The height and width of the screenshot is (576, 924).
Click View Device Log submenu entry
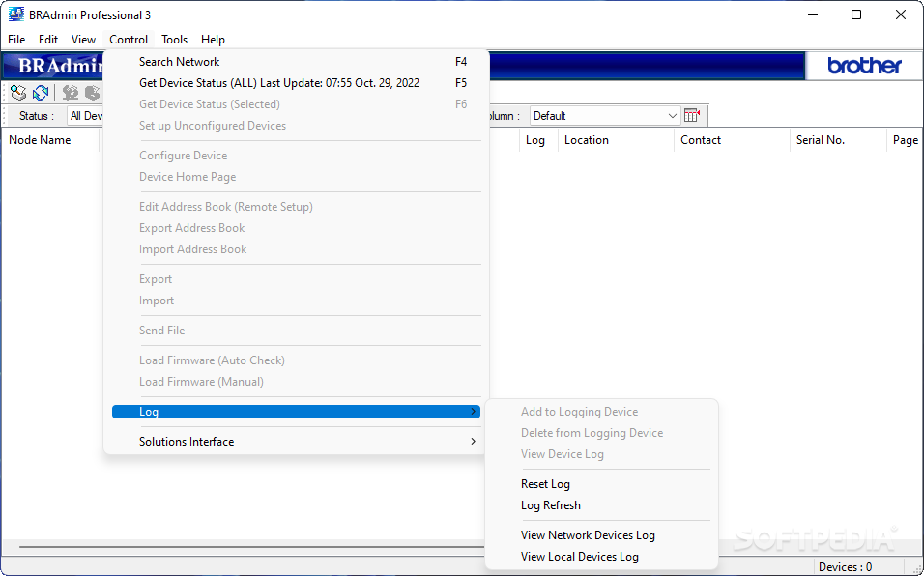601,454
